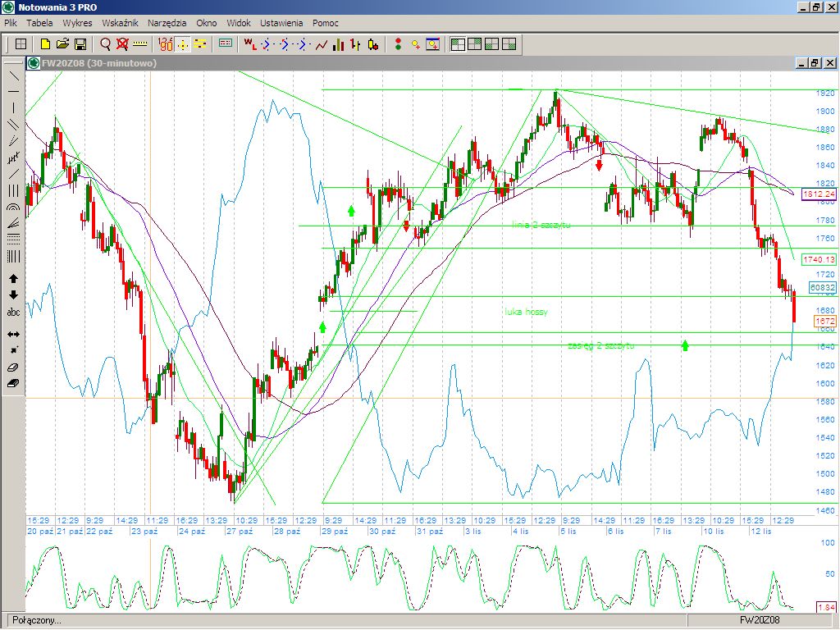Toggle the first window layout button
Viewport: 840px width, 630px height.
pos(458,44)
